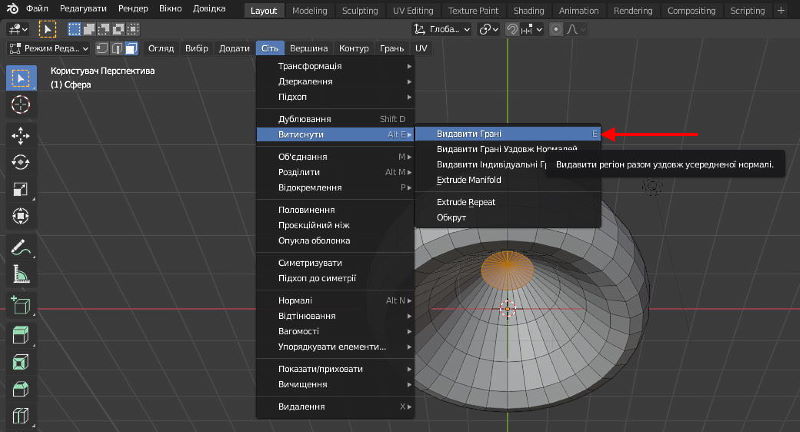Expand the Підхоп submenu
This screenshot has width=800, height=432.
tap(336, 97)
